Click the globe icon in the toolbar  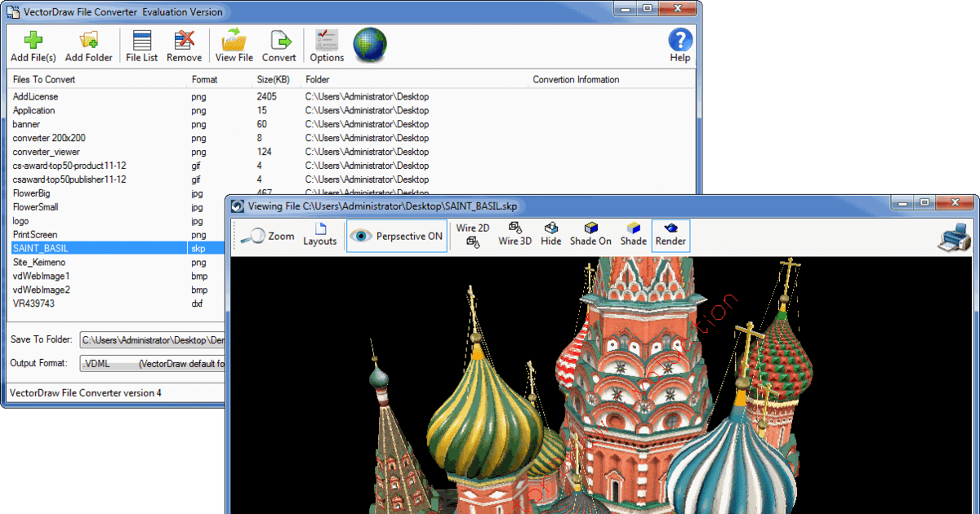point(370,45)
